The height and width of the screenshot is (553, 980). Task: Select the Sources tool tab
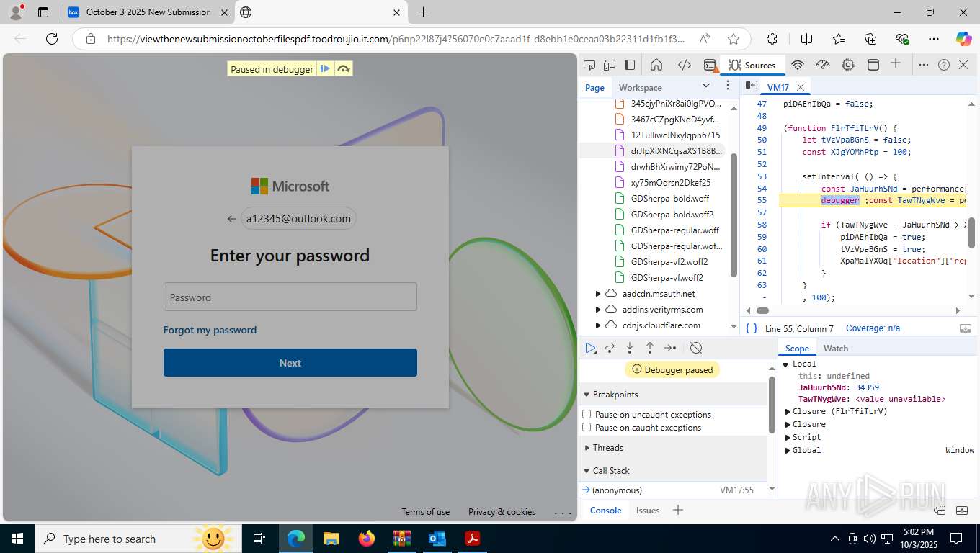752,65
